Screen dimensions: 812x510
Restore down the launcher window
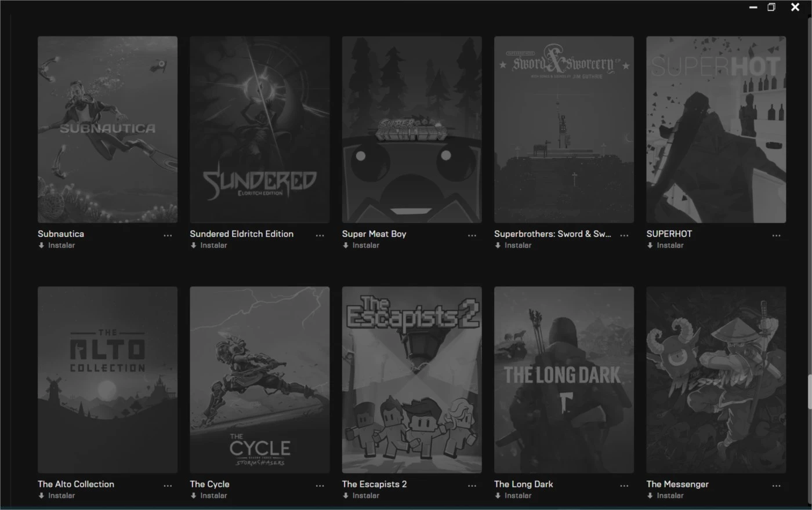pyautogui.click(x=771, y=7)
